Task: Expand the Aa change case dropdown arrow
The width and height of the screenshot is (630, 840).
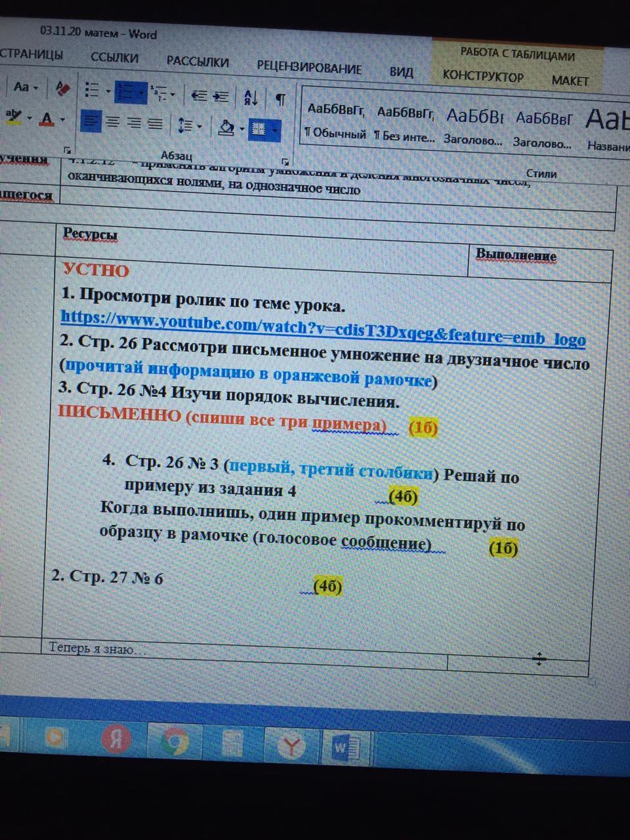Action: click(x=35, y=87)
